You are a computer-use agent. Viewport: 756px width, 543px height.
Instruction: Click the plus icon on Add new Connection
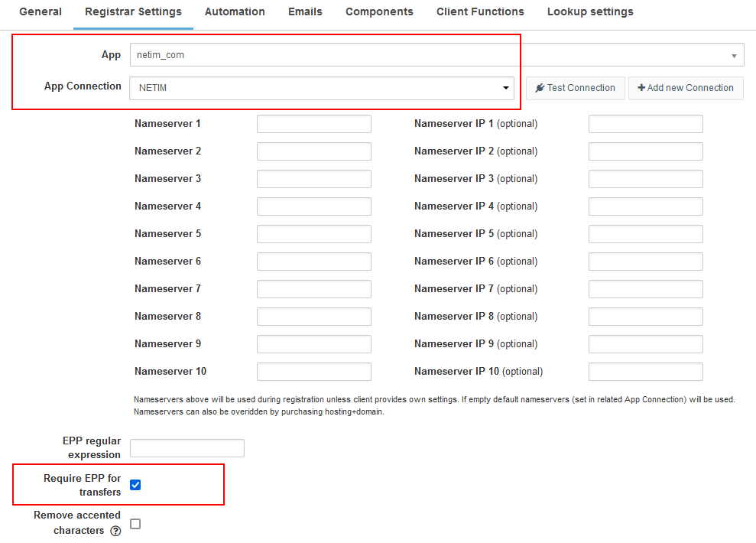pyautogui.click(x=641, y=88)
